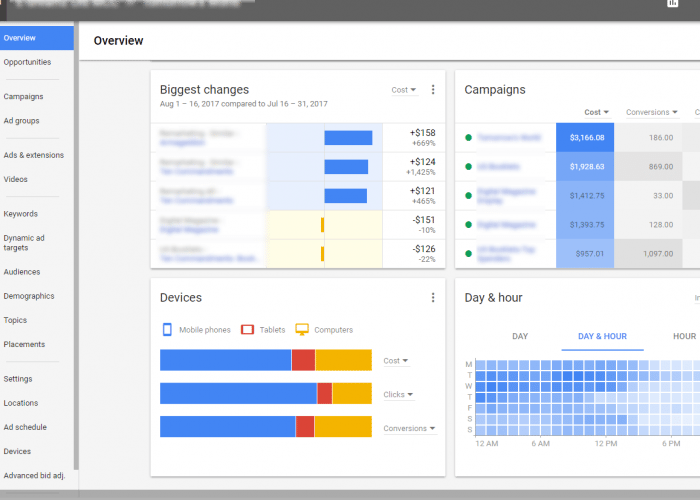Click the 1,097.00 conversions cell
Image resolution: width=700 pixels, height=500 pixels.
click(648, 254)
